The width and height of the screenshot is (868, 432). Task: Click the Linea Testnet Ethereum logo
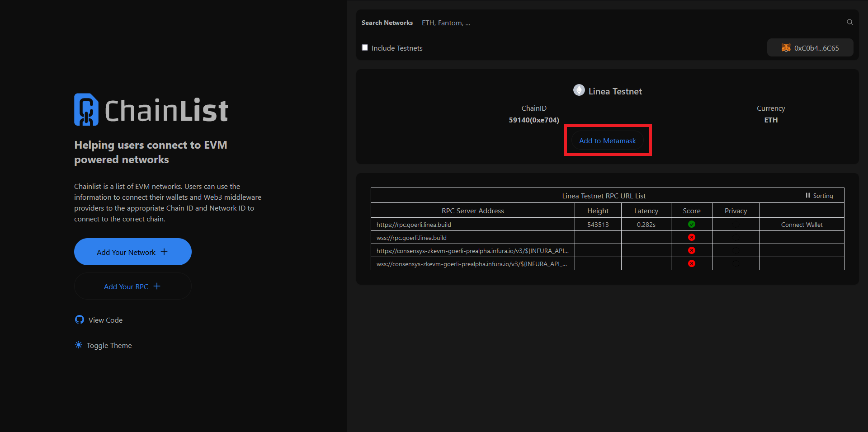579,90
